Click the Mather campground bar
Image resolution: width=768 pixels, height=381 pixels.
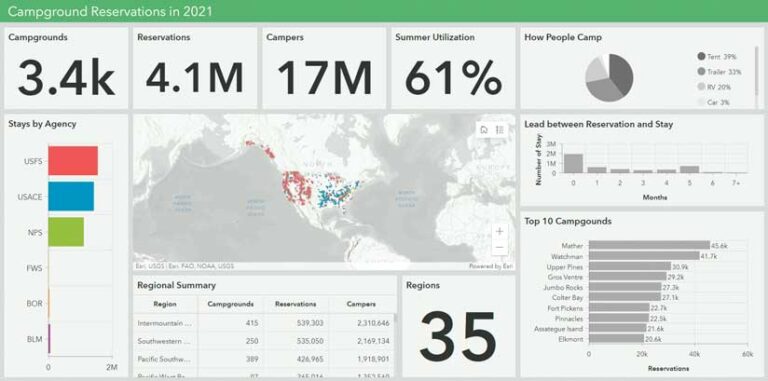649,245
